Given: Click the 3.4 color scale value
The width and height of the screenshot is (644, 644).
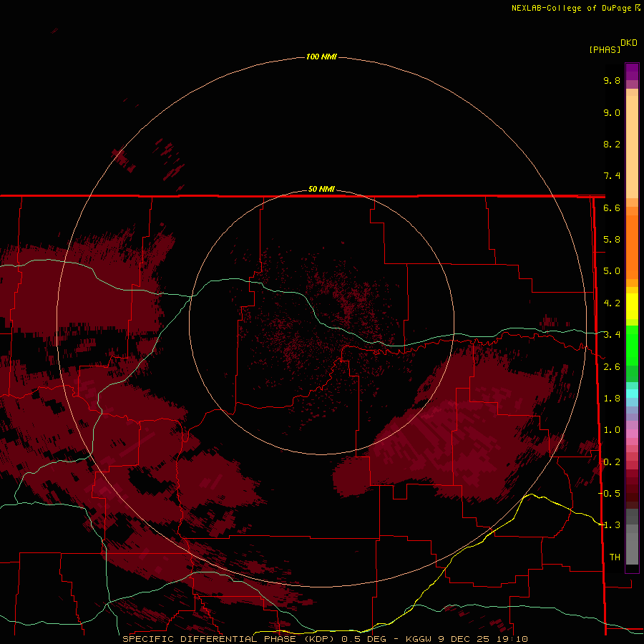Looking at the screenshot, I should (612, 335).
